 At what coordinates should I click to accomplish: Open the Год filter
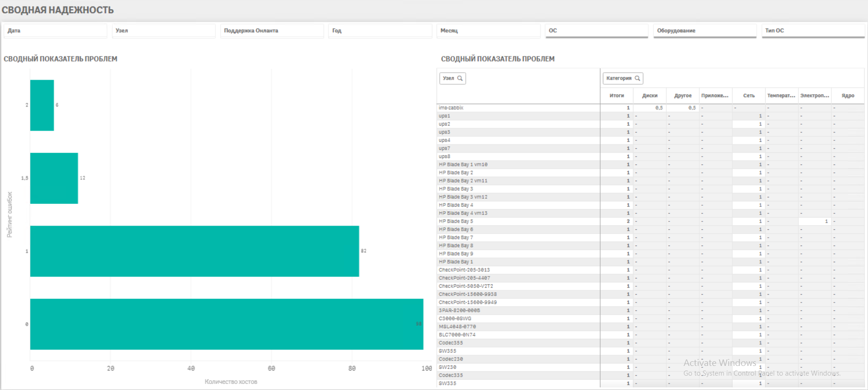380,31
